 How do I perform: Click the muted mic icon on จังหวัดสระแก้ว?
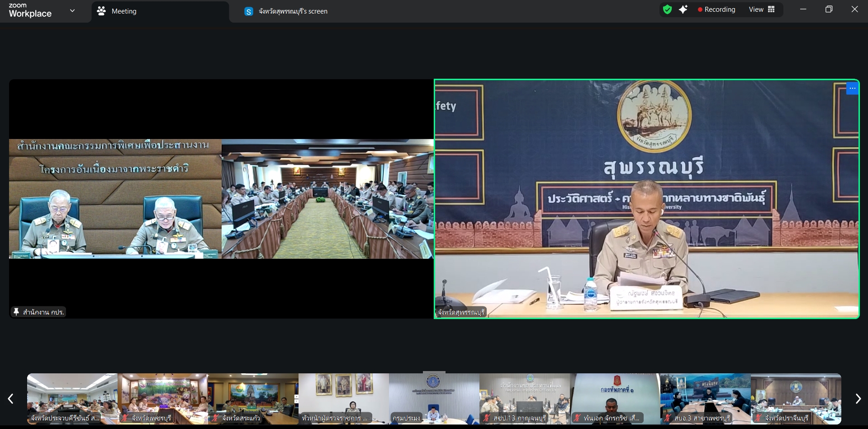coord(216,418)
